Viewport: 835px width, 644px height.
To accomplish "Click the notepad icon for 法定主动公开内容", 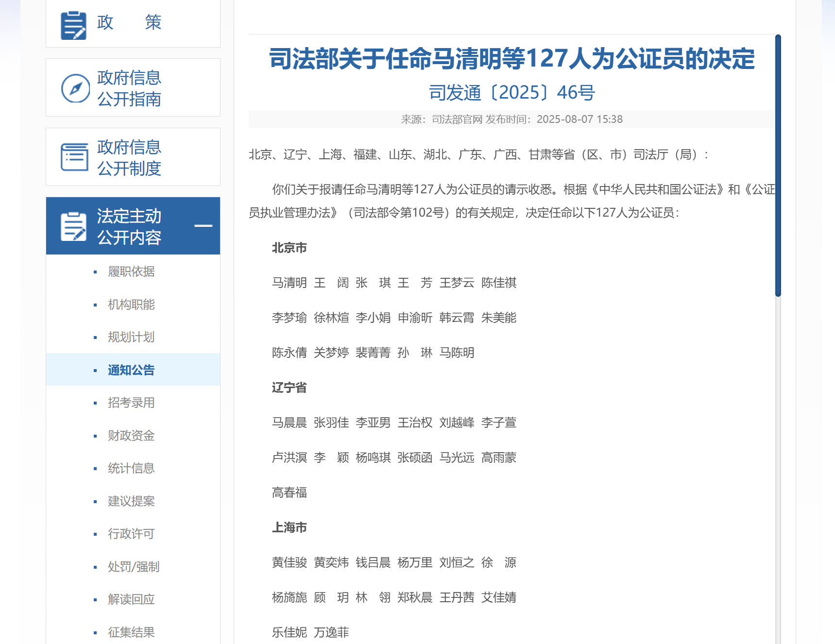I will pos(73,226).
